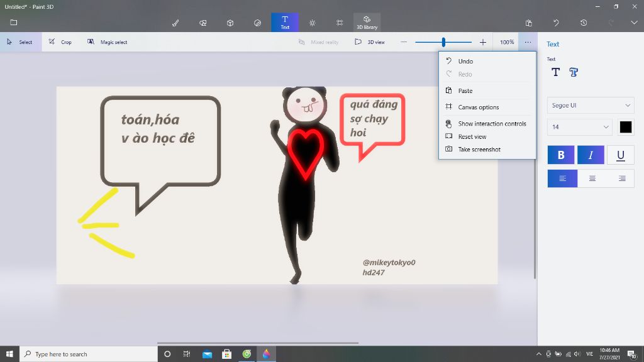The width and height of the screenshot is (644, 362).
Task: Open the taskbar clock and date
Action: coord(609,354)
